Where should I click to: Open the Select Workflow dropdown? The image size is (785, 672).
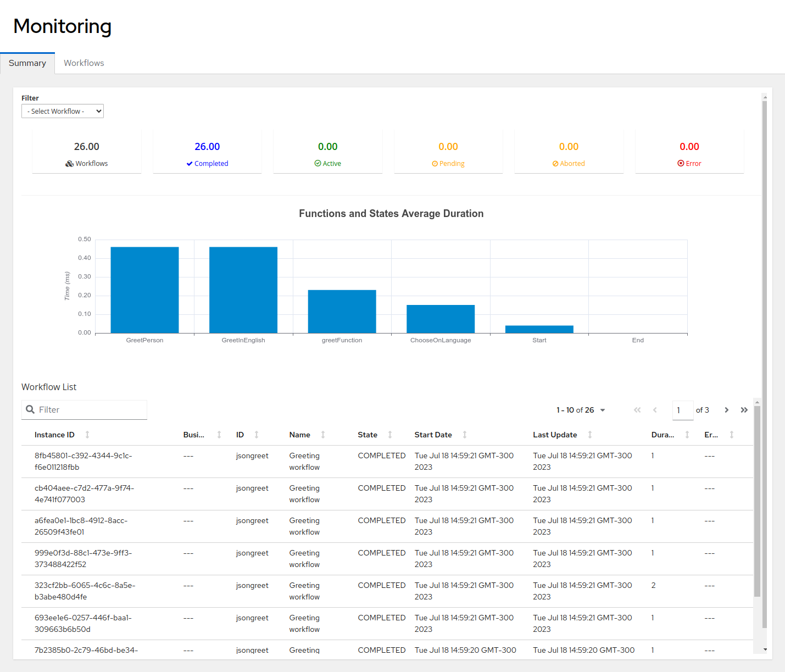coord(62,110)
